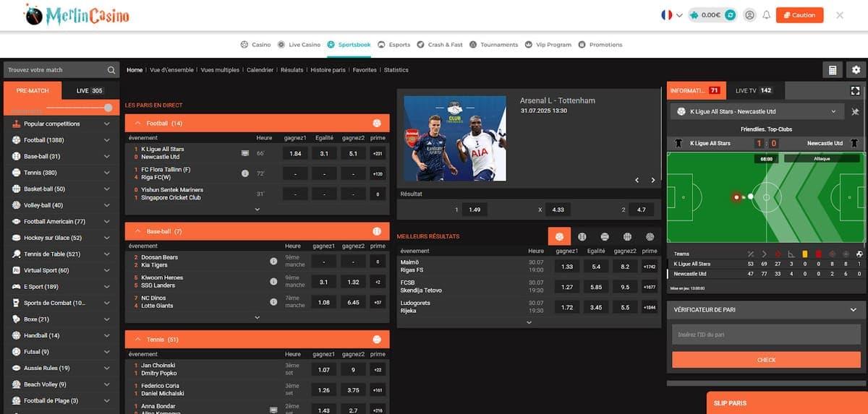868x414 pixels.
Task: Switch to the LIVE 305 tab
Action: [x=90, y=91]
